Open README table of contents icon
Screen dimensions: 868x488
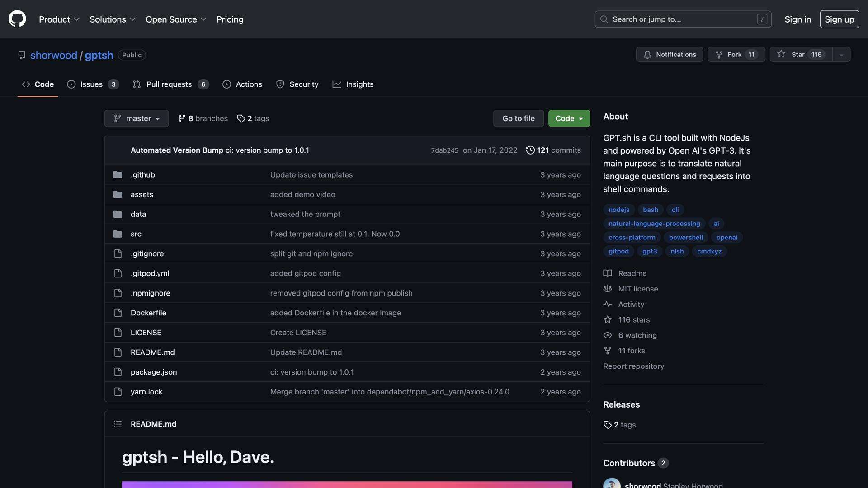[118, 424]
